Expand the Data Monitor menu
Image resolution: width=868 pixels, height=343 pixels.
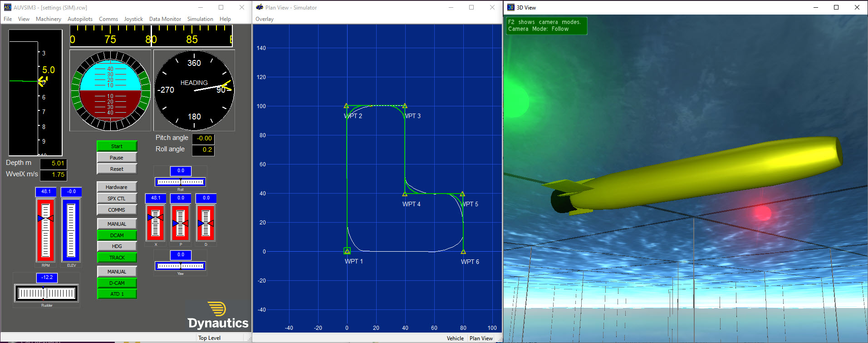tap(165, 19)
